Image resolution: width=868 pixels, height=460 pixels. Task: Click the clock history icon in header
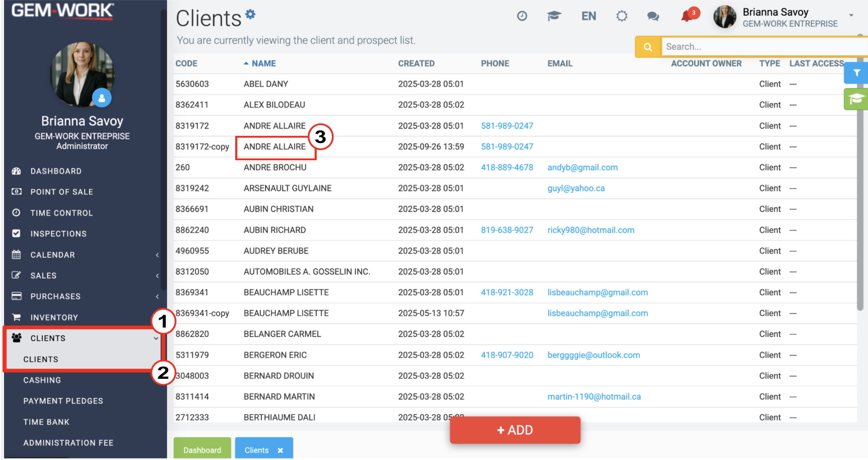[522, 16]
